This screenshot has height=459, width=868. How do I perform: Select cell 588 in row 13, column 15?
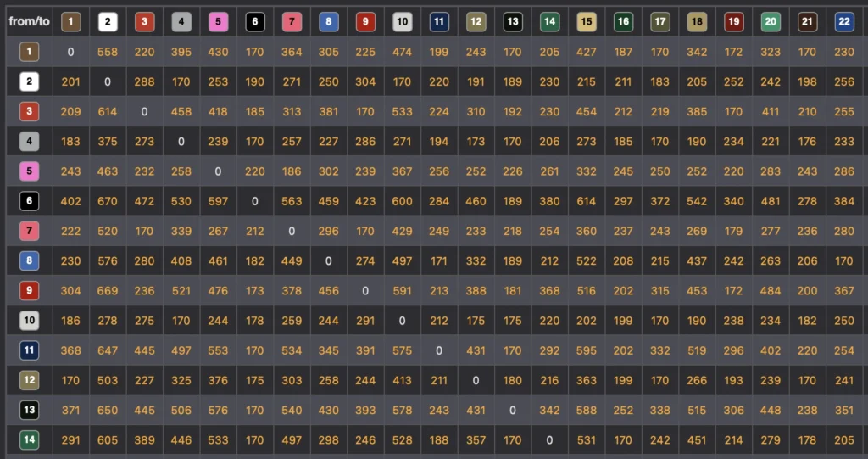click(587, 411)
